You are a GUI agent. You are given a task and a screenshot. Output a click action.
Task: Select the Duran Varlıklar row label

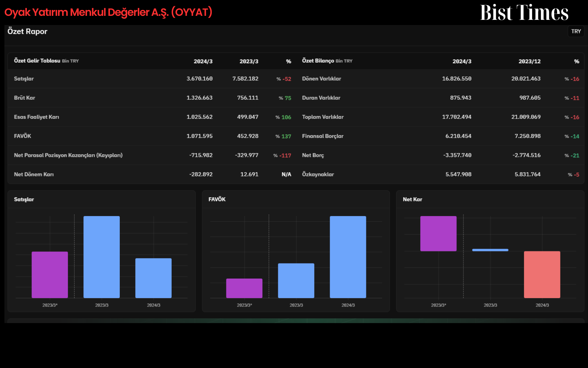click(321, 98)
